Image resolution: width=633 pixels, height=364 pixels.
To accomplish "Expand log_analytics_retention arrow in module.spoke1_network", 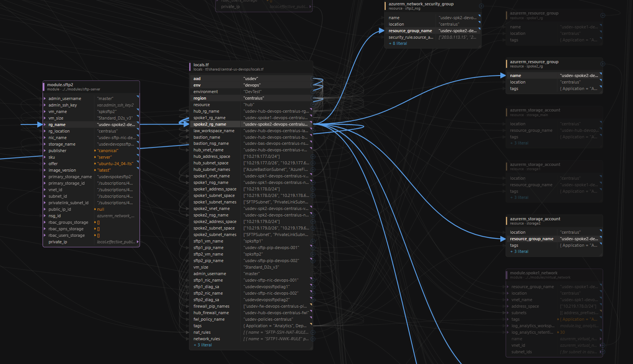I will (x=508, y=332).
